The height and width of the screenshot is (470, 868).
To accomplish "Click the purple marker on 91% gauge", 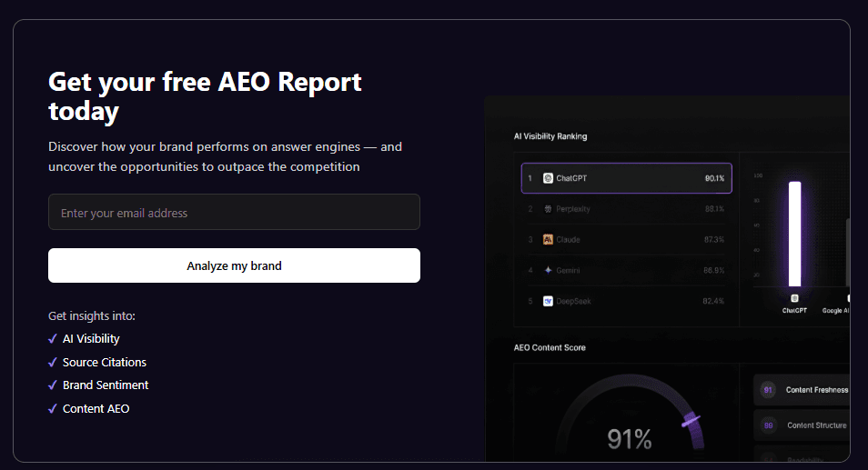I will (x=691, y=421).
